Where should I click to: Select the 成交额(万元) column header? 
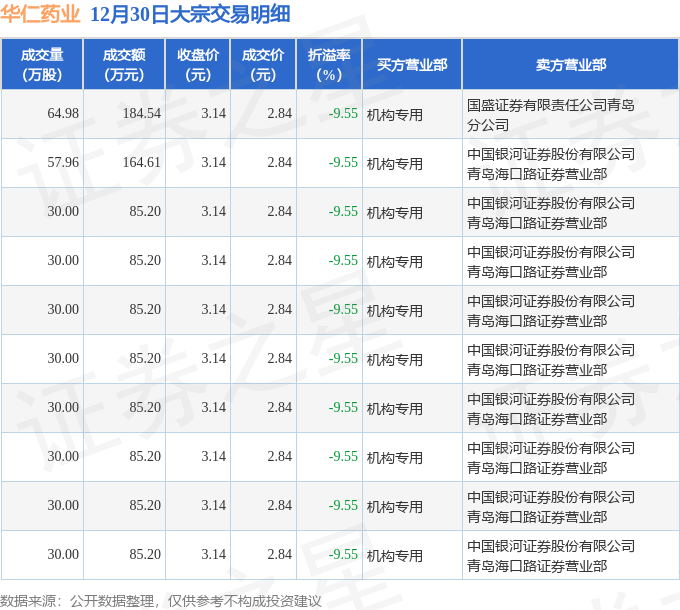click(x=124, y=65)
